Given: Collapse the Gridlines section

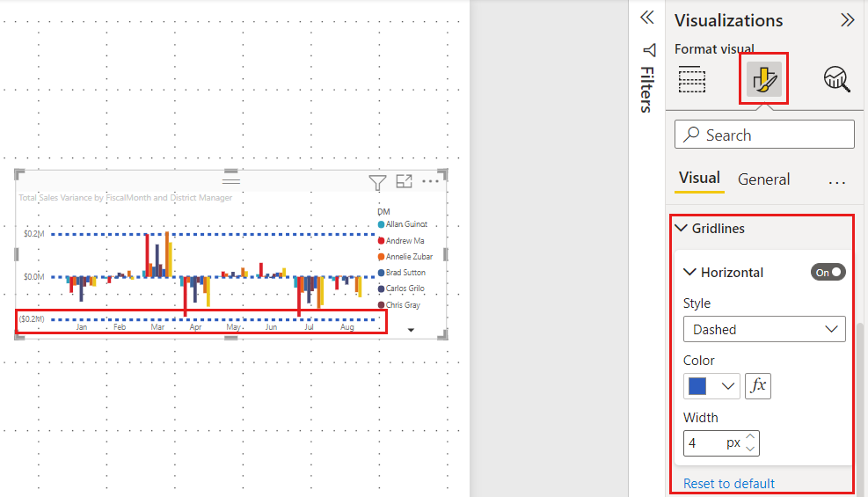Looking at the screenshot, I should (682, 228).
